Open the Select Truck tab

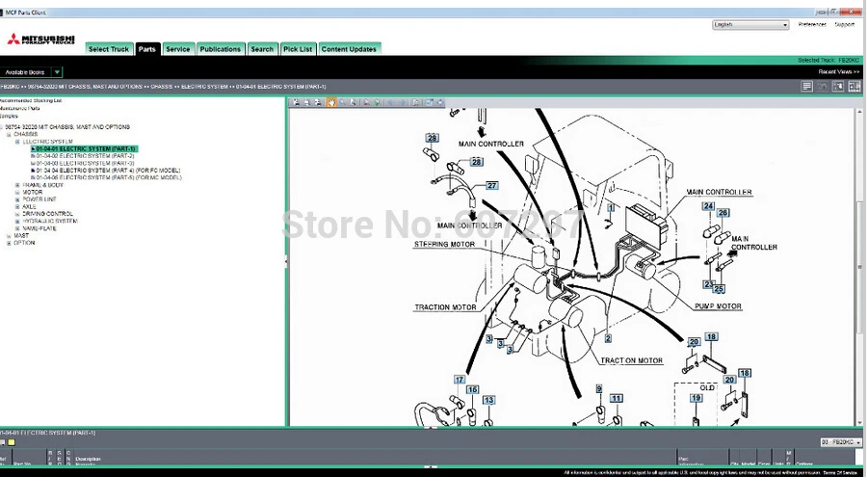(109, 49)
